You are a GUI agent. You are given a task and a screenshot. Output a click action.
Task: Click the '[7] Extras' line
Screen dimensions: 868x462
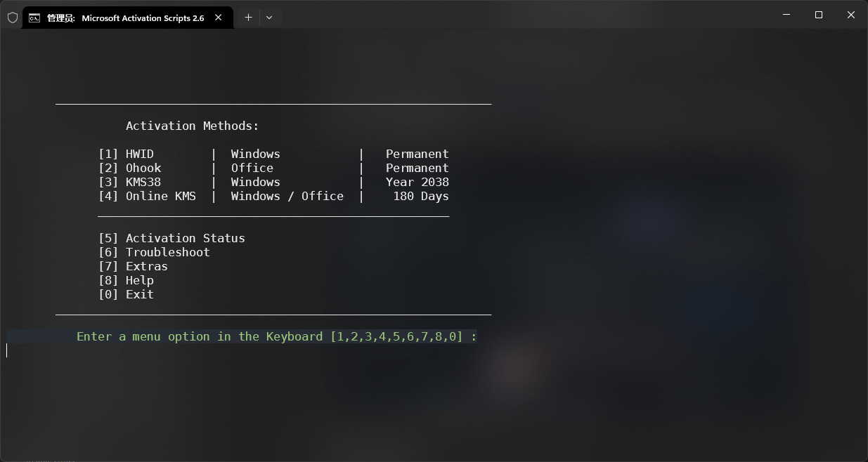[133, 267]
